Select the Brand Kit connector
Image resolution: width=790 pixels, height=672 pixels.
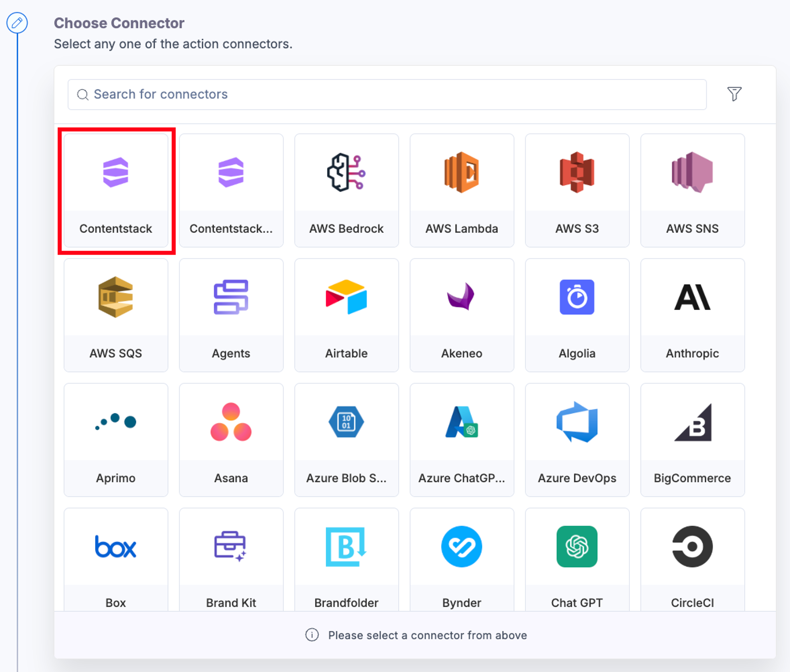pyautogui.click(x=231, y=560)
